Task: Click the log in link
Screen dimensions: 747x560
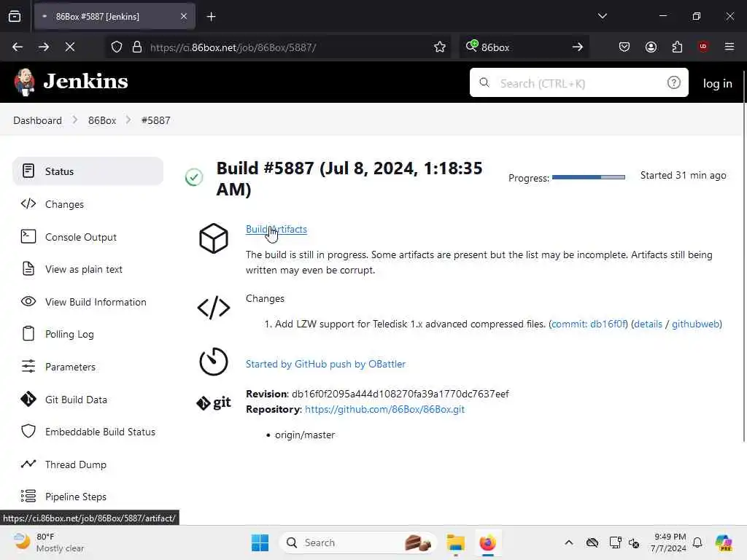Action: [718, 83]
